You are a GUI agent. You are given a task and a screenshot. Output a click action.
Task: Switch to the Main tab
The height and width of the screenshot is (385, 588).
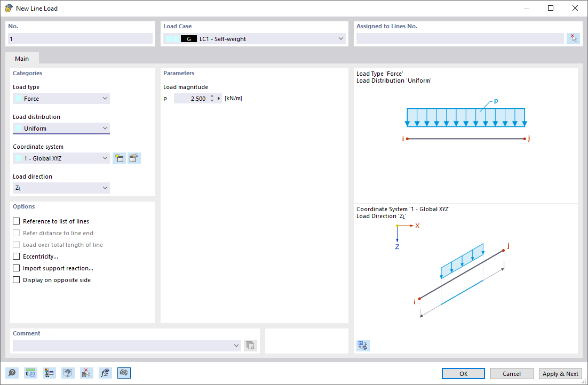[22, 59]
